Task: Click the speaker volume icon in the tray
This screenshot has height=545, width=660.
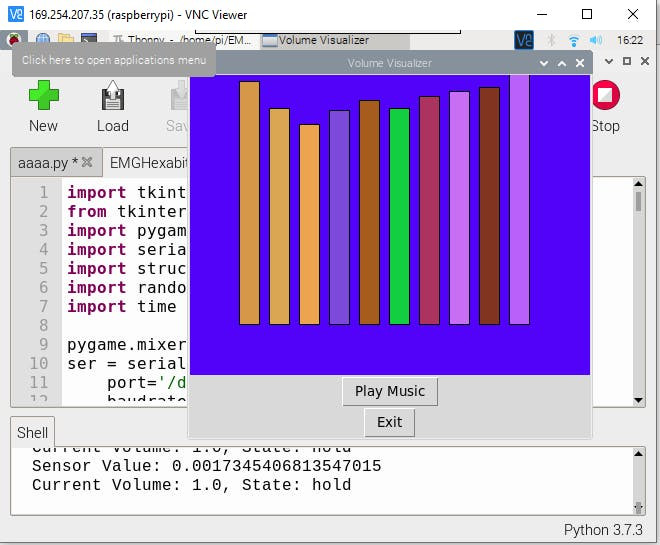Action: [598, 41]
